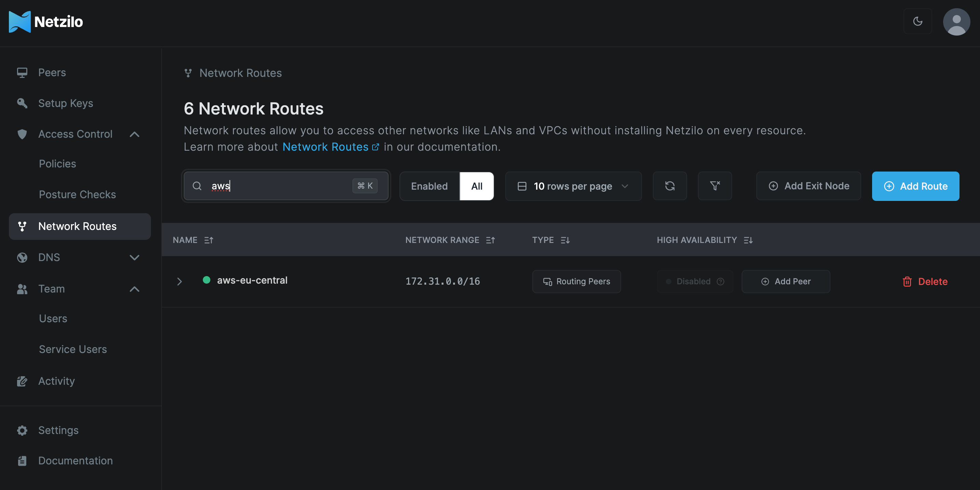
Task: Click the Activity pencil icon
Action: (22, 381)
